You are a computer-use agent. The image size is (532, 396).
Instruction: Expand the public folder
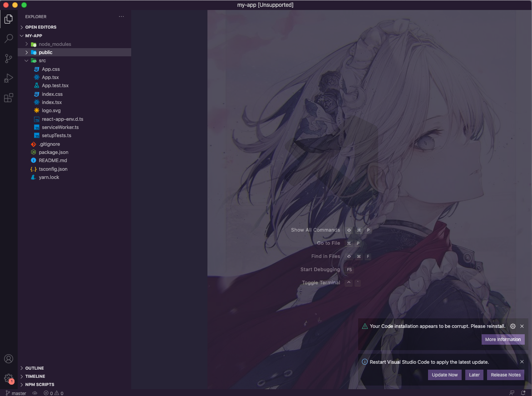(x=74, y=52)
